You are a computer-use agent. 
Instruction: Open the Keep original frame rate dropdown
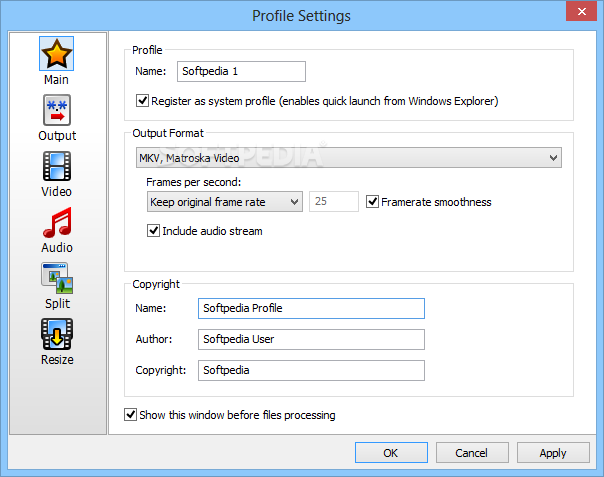pos(225,202)
